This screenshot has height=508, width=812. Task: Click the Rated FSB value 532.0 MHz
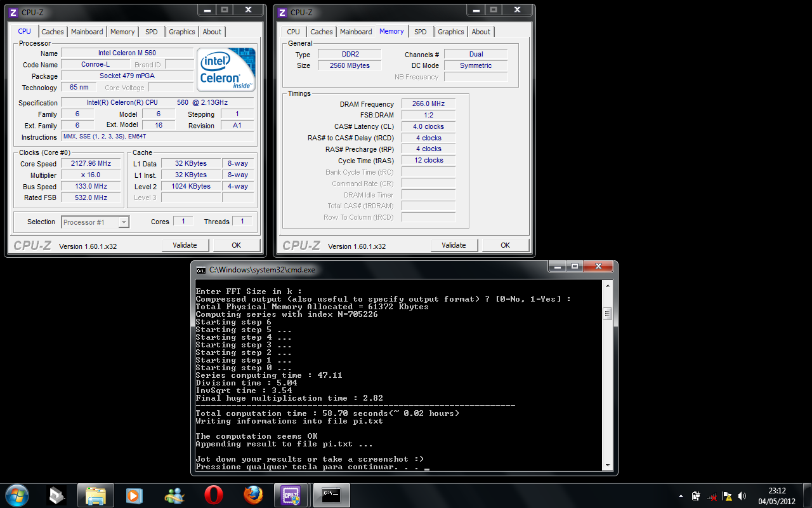[x=91, y=198]
